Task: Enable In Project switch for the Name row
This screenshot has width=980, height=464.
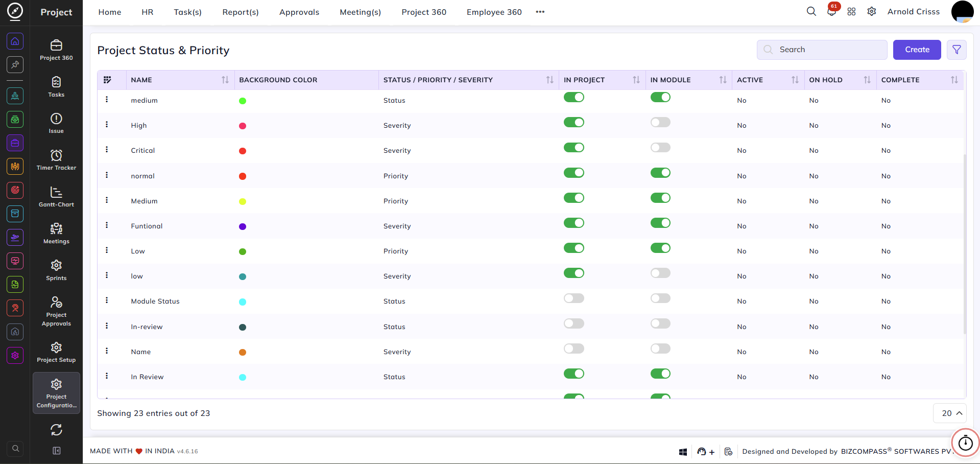Action: click(x=573, y=349)
